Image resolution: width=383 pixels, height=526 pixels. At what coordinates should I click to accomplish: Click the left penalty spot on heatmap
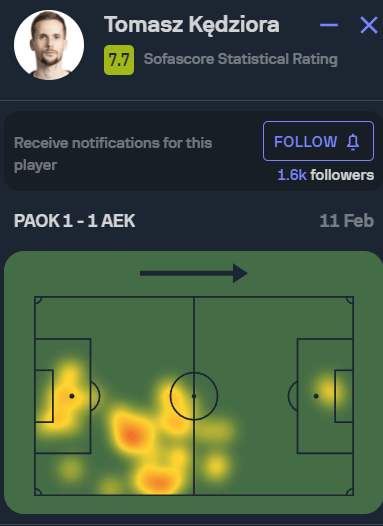point(71,396)
